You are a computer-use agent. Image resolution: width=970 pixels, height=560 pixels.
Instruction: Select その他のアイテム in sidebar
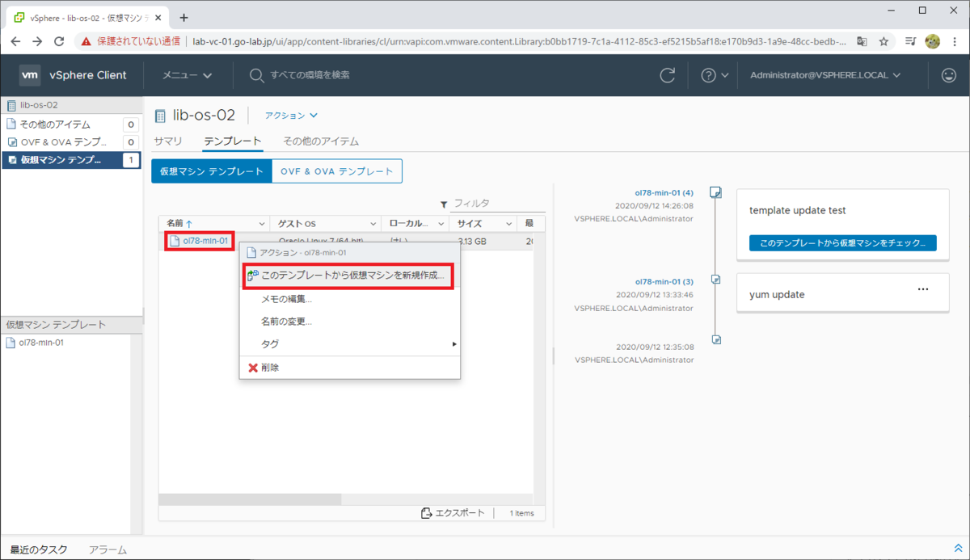point(71,124)
